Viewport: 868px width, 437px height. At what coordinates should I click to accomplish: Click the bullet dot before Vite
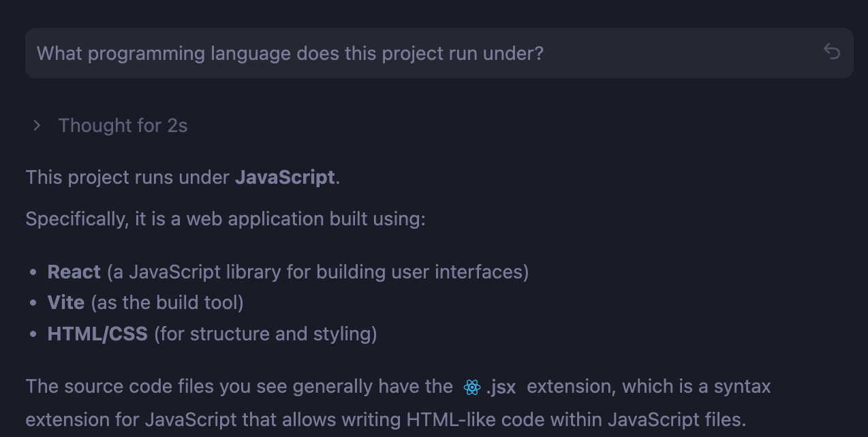33,304
